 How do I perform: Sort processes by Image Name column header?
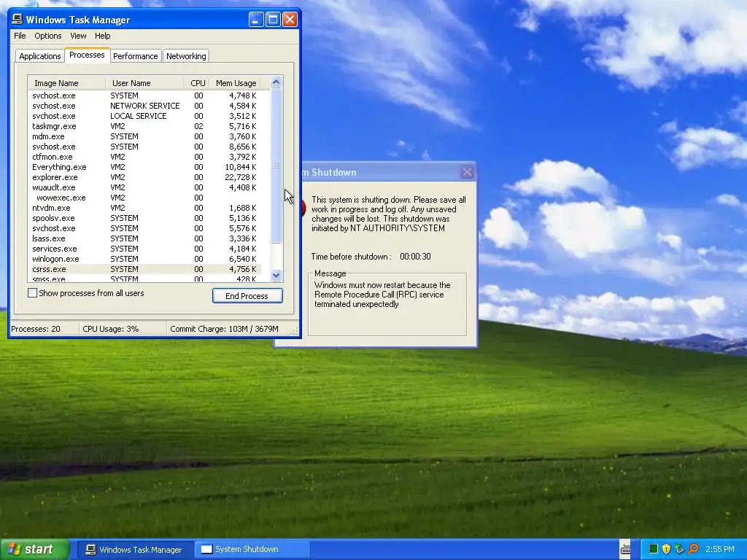coord(66,83)
